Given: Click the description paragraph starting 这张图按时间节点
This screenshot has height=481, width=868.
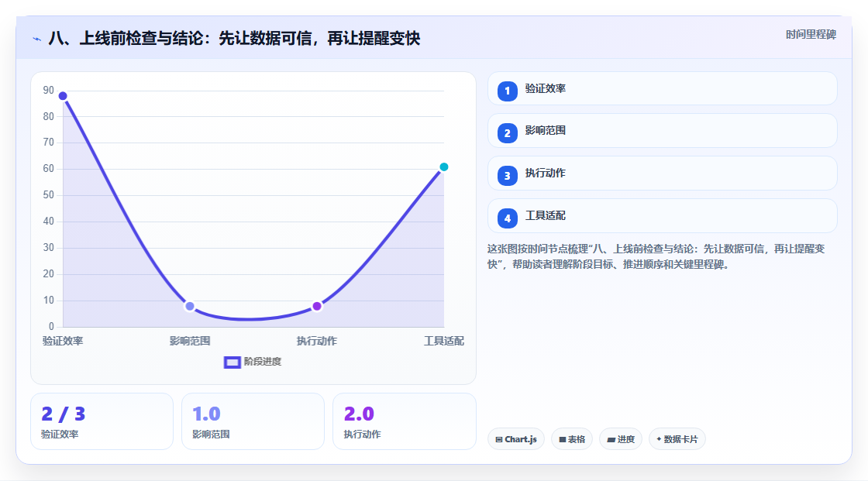Looking at the screenshot, I should pos(656,257).
